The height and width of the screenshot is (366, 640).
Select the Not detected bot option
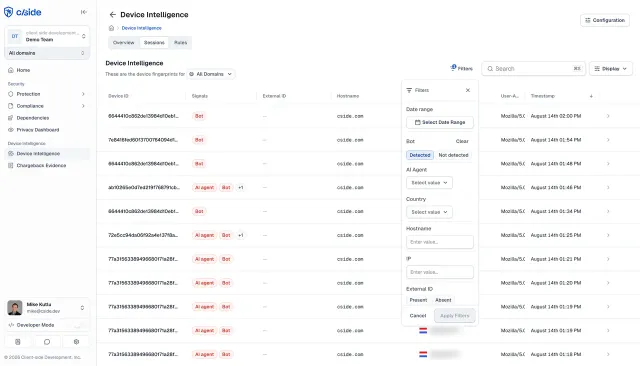[x=453, y=155]
